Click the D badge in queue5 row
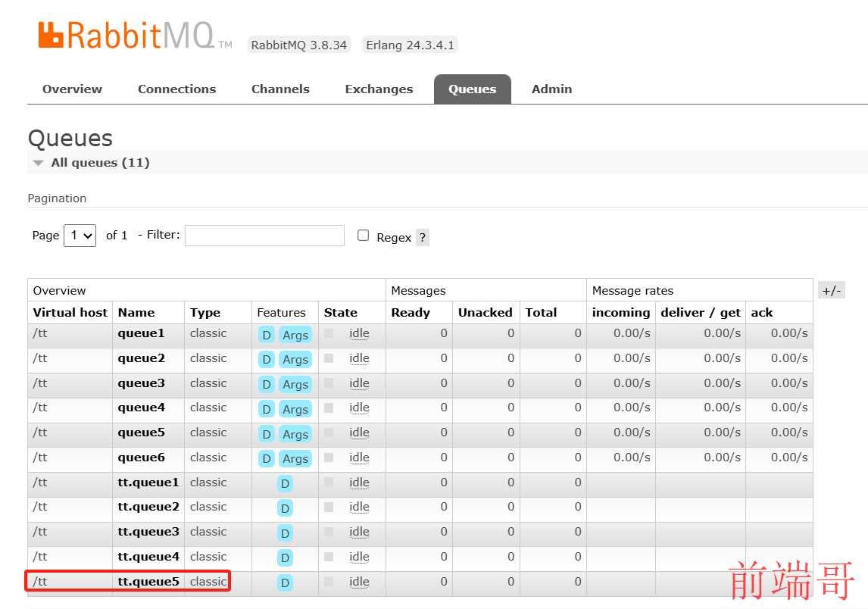The height and width of the screenshot is (609, 868). 267,434
